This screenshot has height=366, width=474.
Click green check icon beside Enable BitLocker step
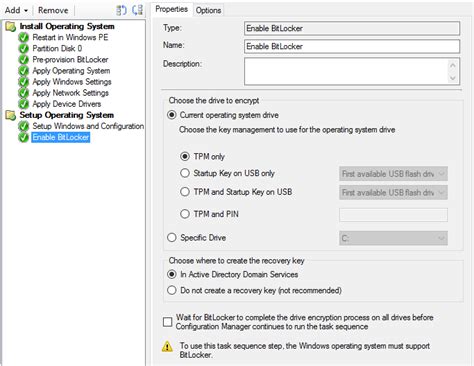(x=24, y=137)
